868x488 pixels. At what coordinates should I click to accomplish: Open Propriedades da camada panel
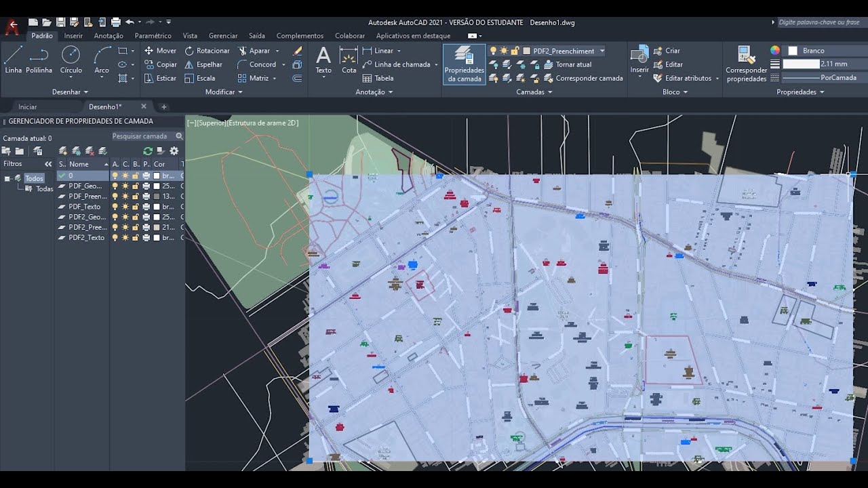pos(465,64)
